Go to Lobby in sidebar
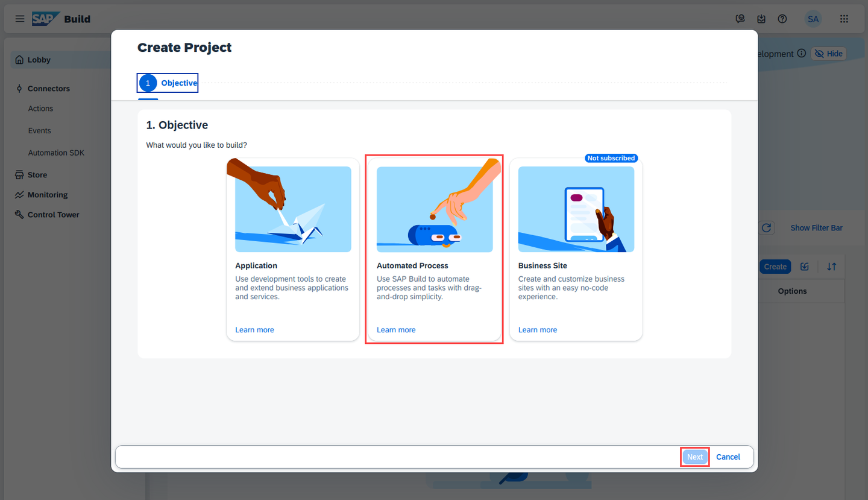The height and width of the screenshot is (500, 868). [x=60, y=60]
